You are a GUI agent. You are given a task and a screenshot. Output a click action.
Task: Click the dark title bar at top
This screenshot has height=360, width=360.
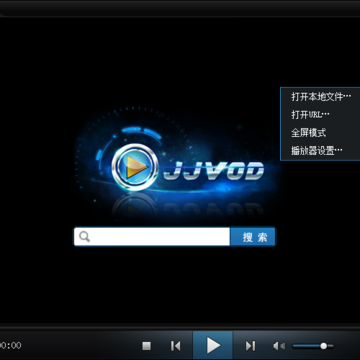[180, 7]
